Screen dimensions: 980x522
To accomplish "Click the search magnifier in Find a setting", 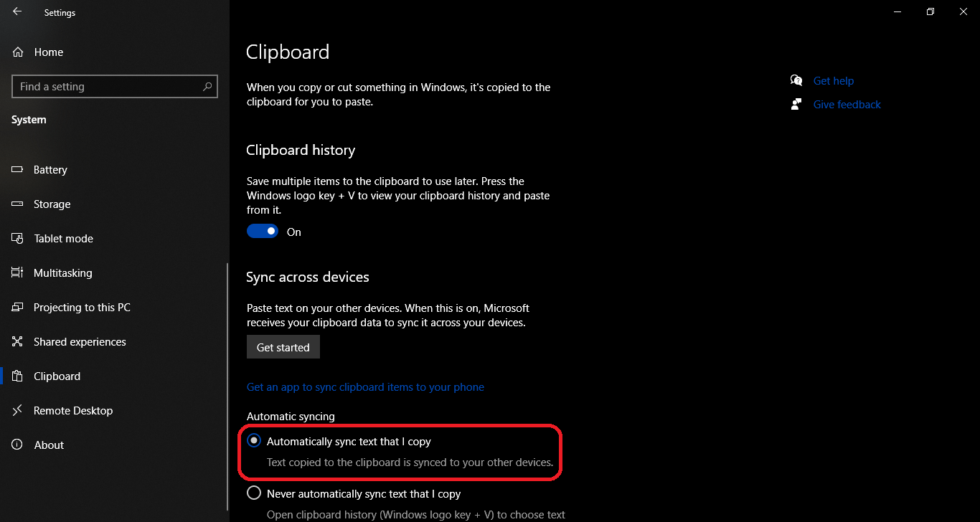I will [x=207, y=86].
